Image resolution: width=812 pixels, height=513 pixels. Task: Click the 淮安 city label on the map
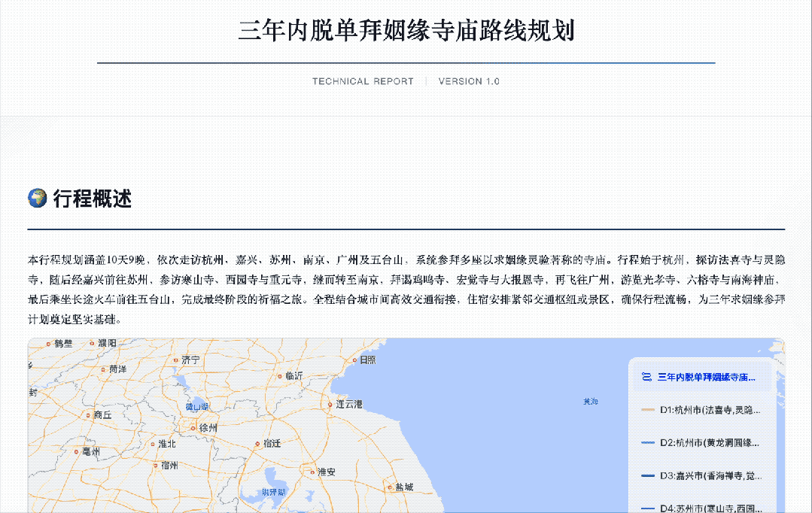pyautogui.click(x=327, y=472)
